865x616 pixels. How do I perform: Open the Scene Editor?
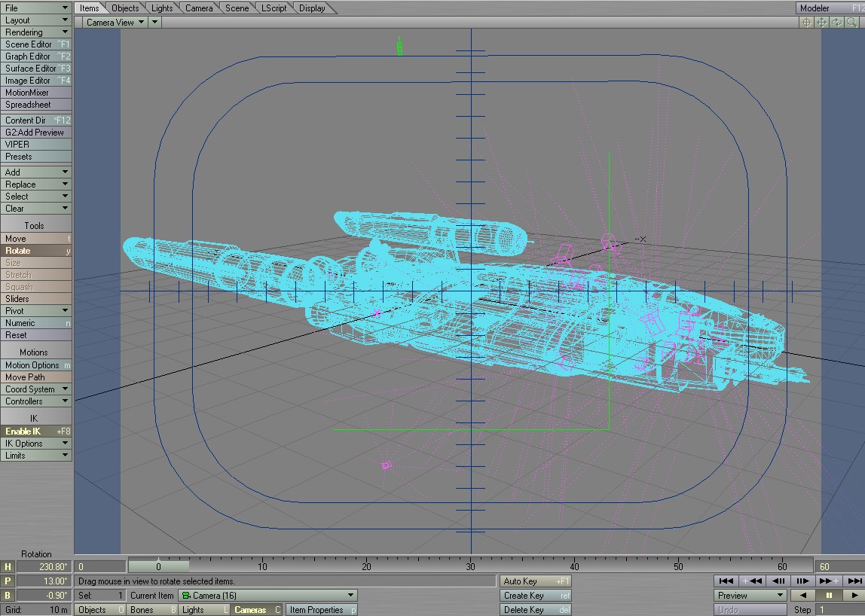tap(36, 44)
